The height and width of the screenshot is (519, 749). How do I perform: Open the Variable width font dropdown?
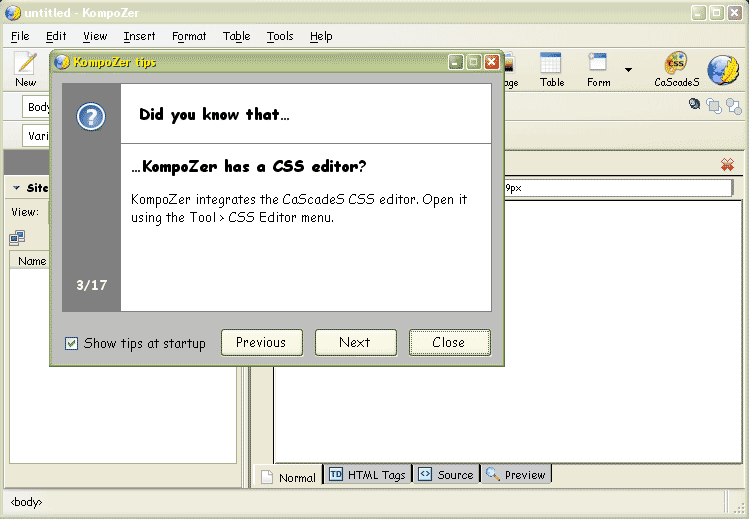click(x=36, y=136)
